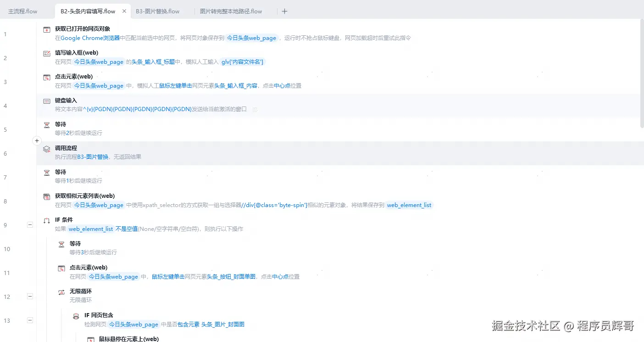The height and width of the screenshot is (342, 644).
Task: Click the plus button to add a new flow
Action: point(284,11)
